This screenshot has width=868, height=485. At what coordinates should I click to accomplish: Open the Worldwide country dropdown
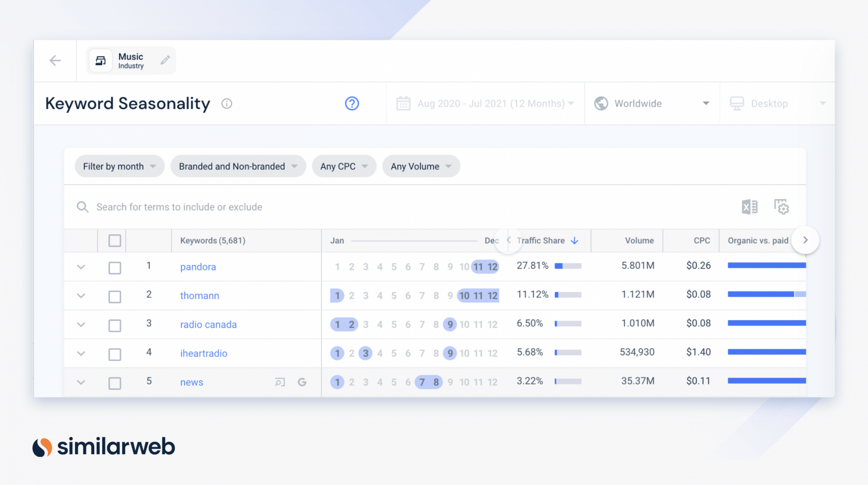(652, 103)
